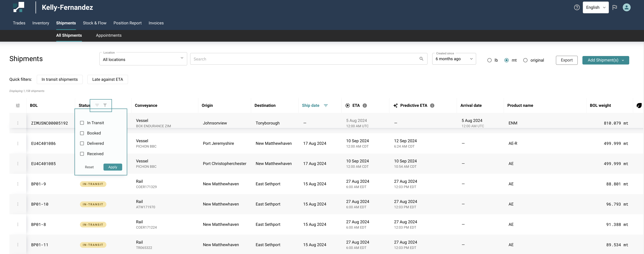This screenshot has width=644, height=254.
Task: Click the ETA info icon
Action: pyautogui.click(x=365, y=106)
